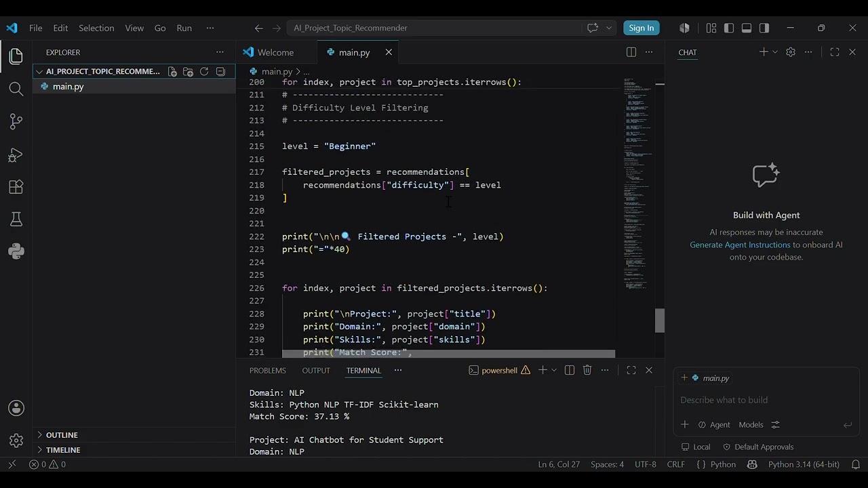Create a new file in explorer
868x488 pixels.
pos(172,71)
